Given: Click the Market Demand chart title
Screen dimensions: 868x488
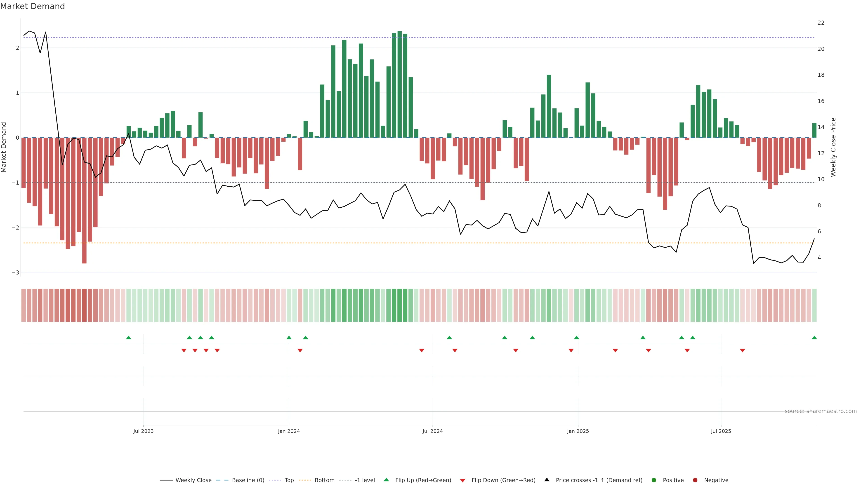Looking at the screenshot, I should [32, 6].
